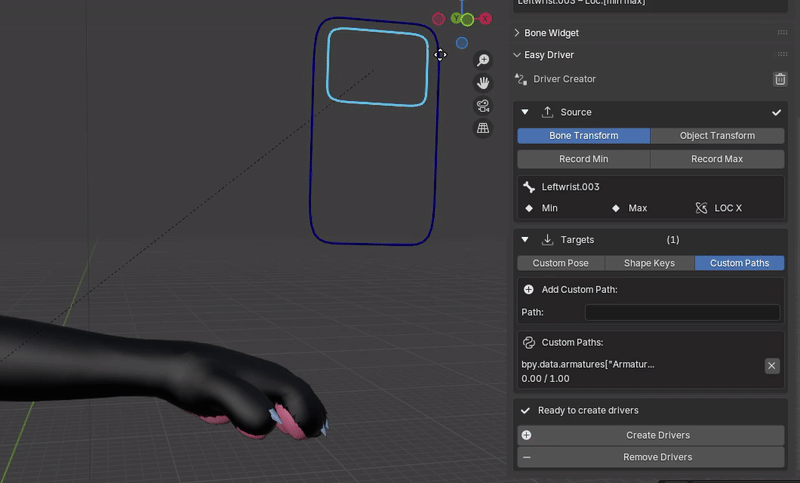This screenshot has height=483, width=800.
Task: Switch to the Custom Paths tab
Action: point(739,263)
